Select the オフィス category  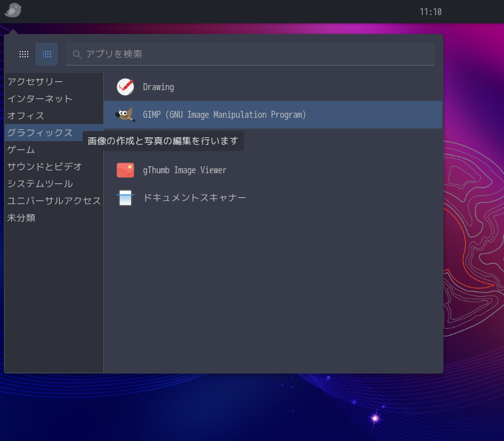click(x=54, y=116)
